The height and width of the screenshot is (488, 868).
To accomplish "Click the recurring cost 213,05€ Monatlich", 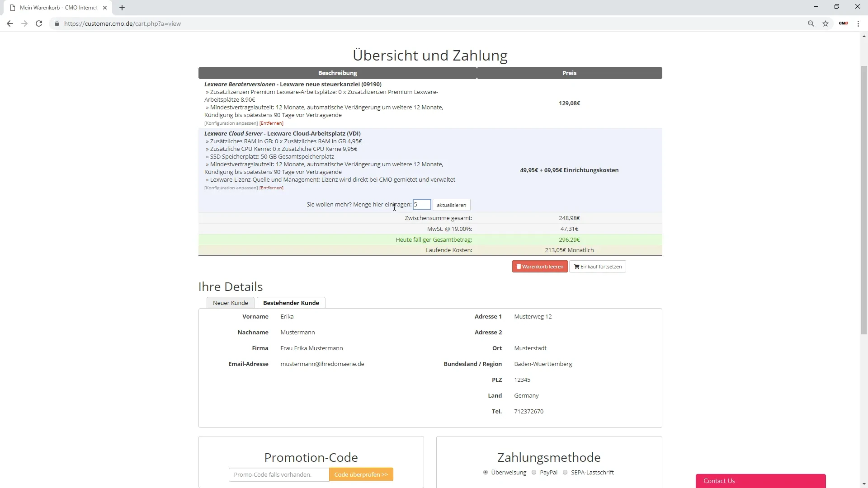I will tap(569, 250).
